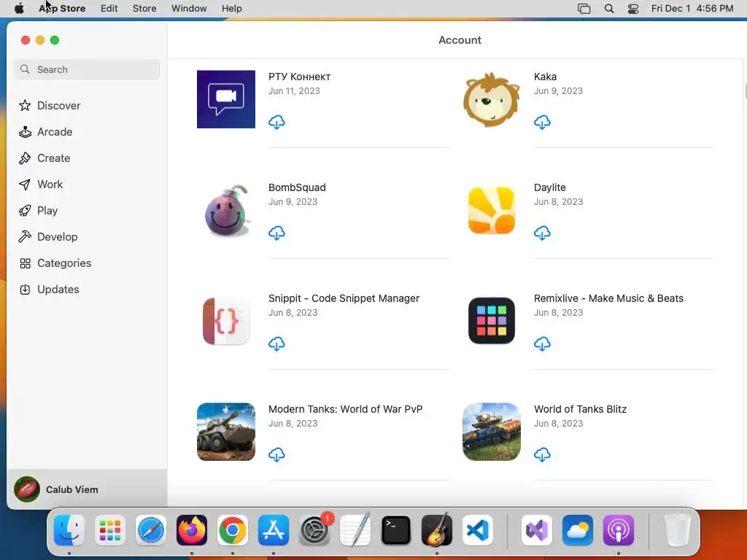Image resolution: width=747 pixels, height=560 pixels.
Task: Open GarageBand from the Dock
Action: (x=437, y=530)
